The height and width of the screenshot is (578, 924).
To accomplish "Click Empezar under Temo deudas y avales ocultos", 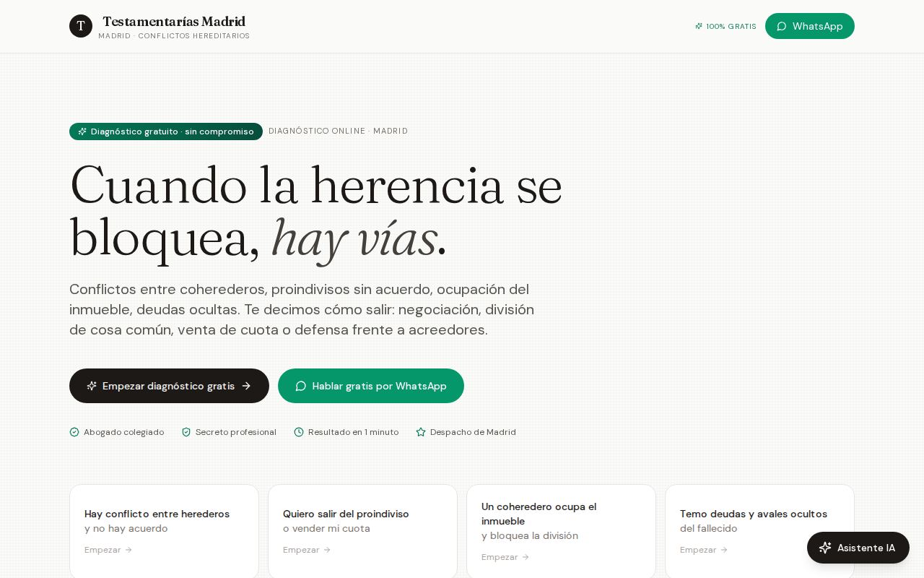I will tap(704, 550).
